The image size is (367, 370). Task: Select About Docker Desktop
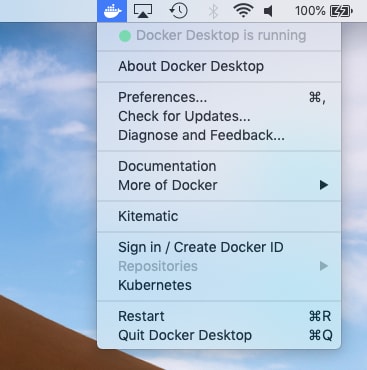[x=219, y=66]
